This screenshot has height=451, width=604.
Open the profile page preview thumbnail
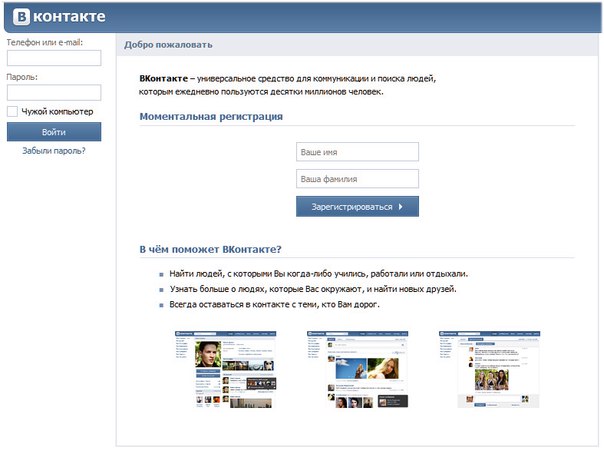pos(226,369)
